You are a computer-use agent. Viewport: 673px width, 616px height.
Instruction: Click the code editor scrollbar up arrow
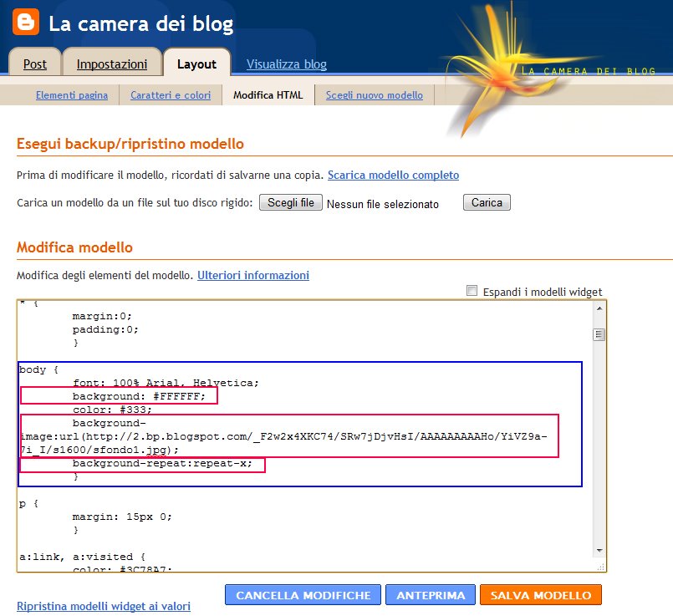[x=599, y=308]
